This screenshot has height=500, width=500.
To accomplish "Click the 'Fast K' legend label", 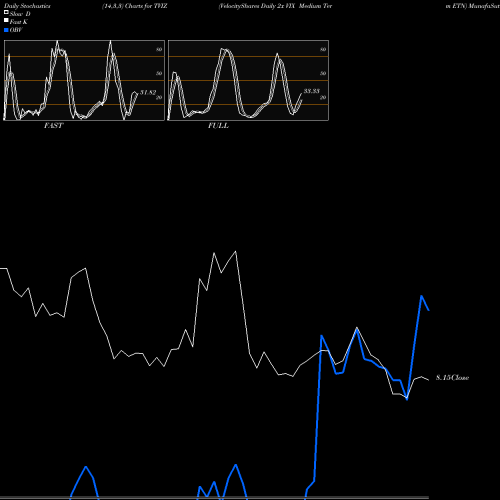I will pyautogui.click(x=19, y=22).
